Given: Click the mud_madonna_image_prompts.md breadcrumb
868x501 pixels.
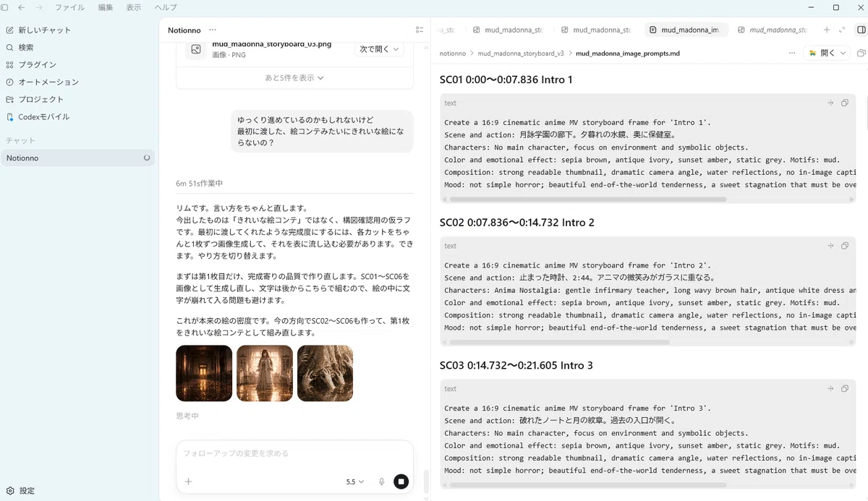Looking at the screenshot, I should (628, 53).
